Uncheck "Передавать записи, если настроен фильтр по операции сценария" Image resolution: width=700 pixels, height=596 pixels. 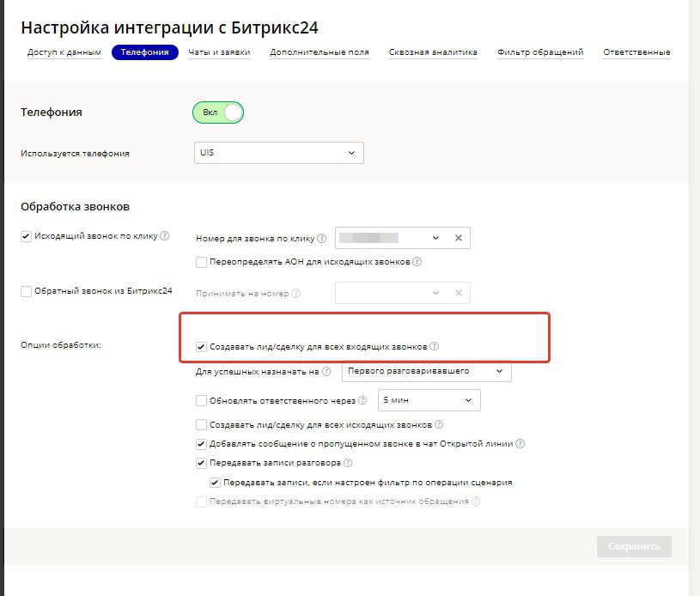pyautogui.click(x=215, y=483)
